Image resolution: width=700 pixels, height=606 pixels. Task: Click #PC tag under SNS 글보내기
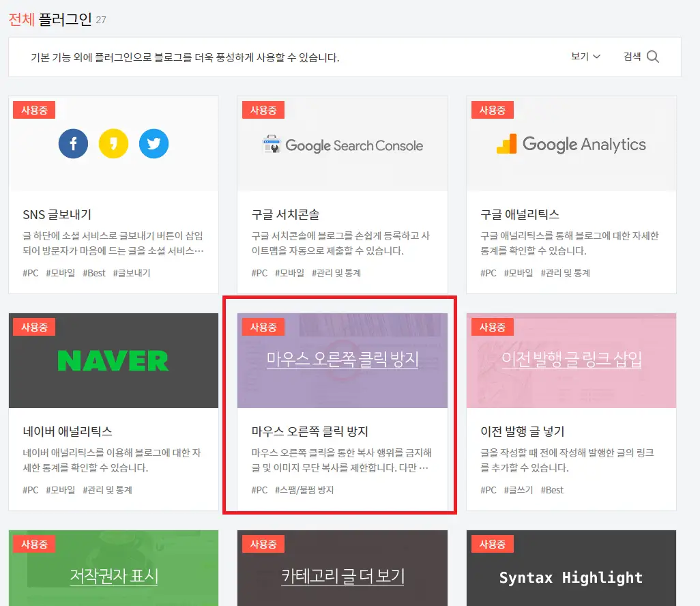pyautogui.click(x=30, y=273)
